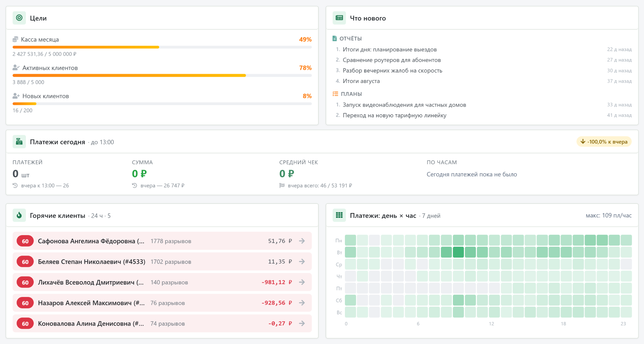Open arrow for Коновалова Алина Денисовна
Image resolution: width=644 pixels, height=344 pixels.
pos(302,323)
